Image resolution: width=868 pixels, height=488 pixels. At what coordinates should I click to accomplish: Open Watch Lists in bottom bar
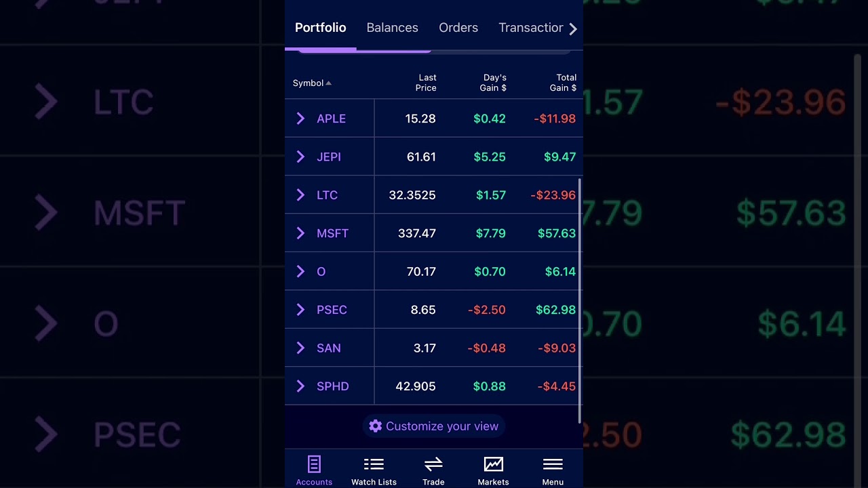tap(374, 471)
